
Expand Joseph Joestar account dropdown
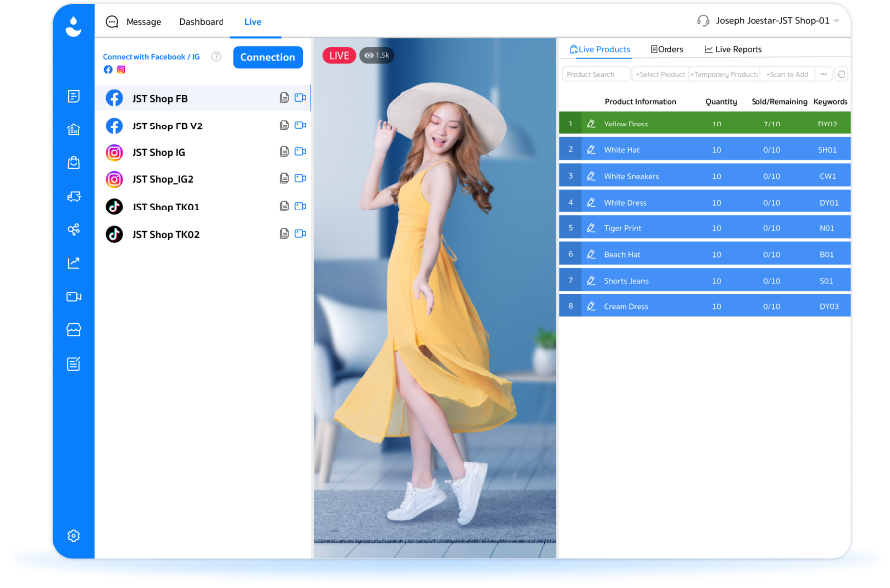(x=836, y=21)
